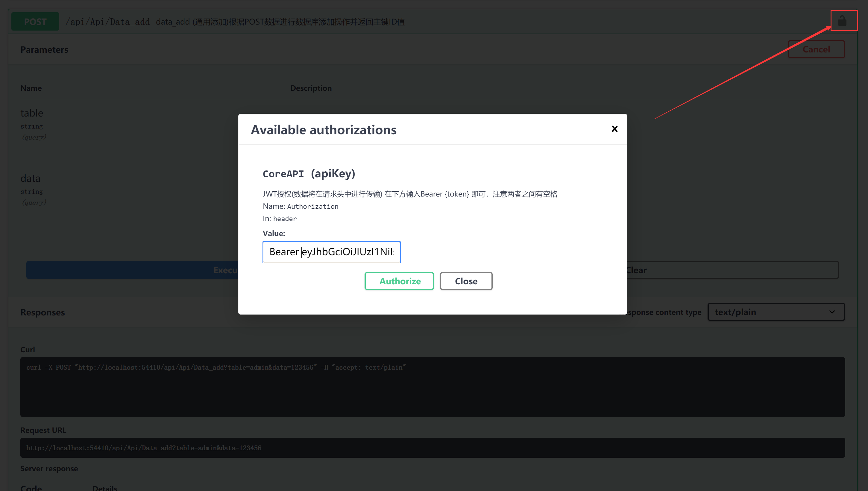Viewport: 868px width, 491px height.
Task: Click the Cancel button top right
Action: (816, 49)
